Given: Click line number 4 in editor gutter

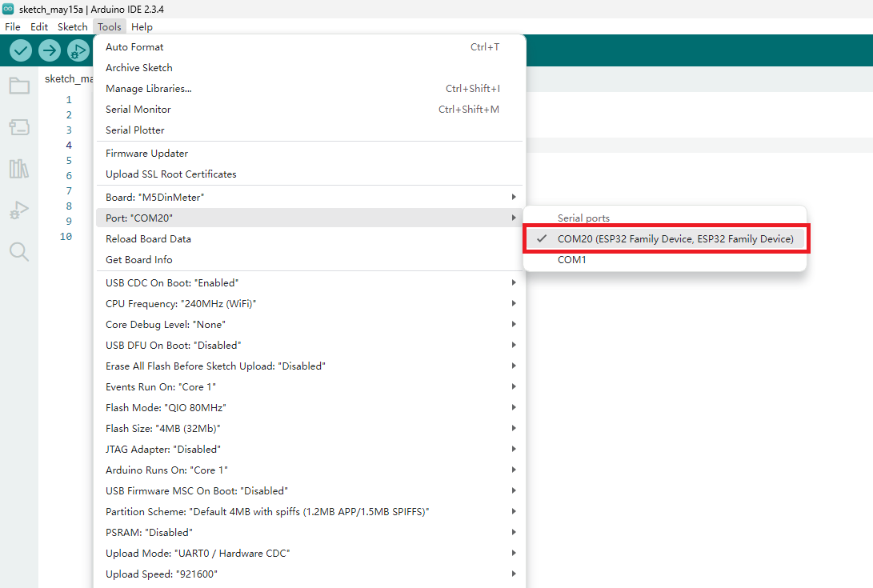Looking at the screenshot, I should tap(69, 146).
